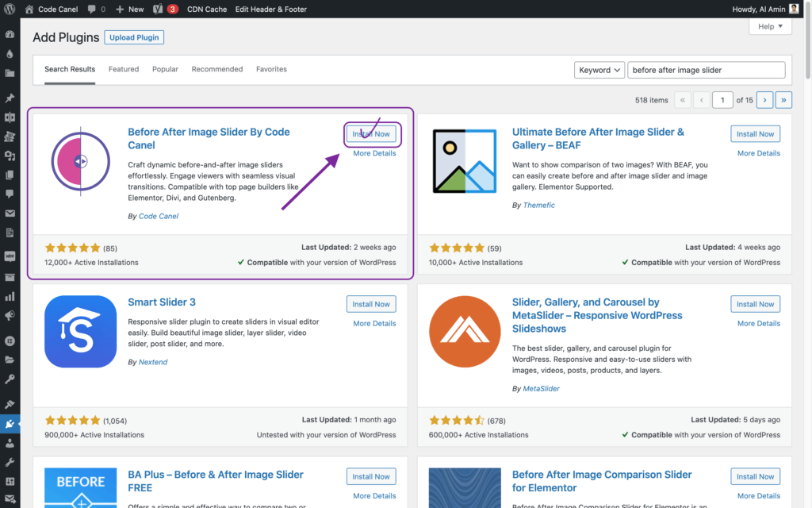
Task: Visit the Code Canel site home
Action: (52, 9)
